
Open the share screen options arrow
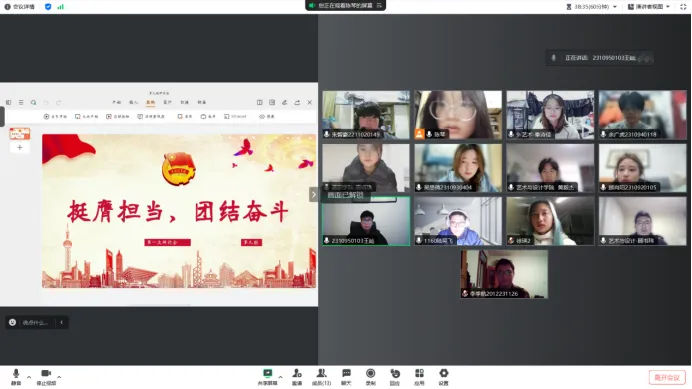[280, 377]
